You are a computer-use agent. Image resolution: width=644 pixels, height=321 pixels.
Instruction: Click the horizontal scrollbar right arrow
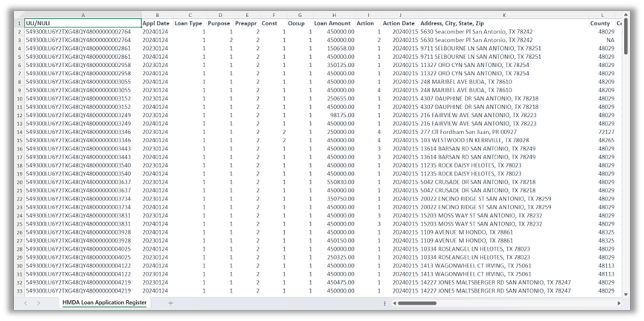619,303
